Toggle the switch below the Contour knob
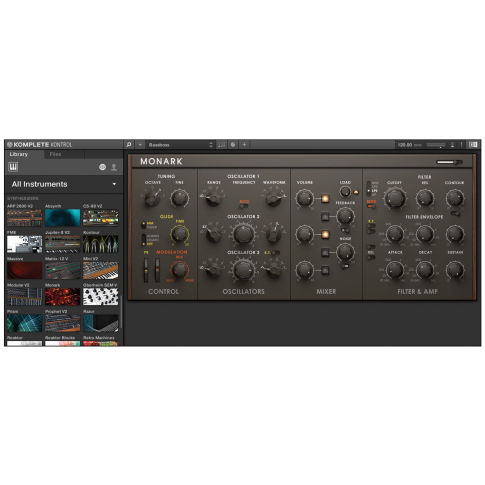This screenshot has height=485, width=485. [x=455, y=213]
